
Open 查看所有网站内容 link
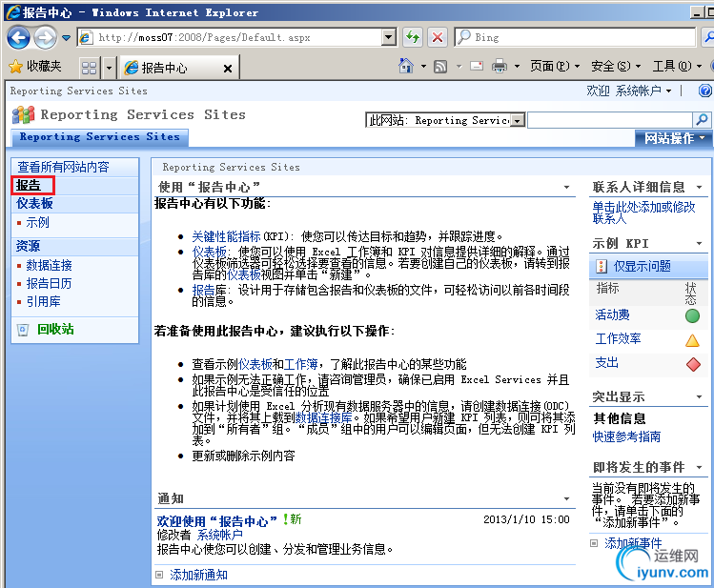(x=63, y=167)
